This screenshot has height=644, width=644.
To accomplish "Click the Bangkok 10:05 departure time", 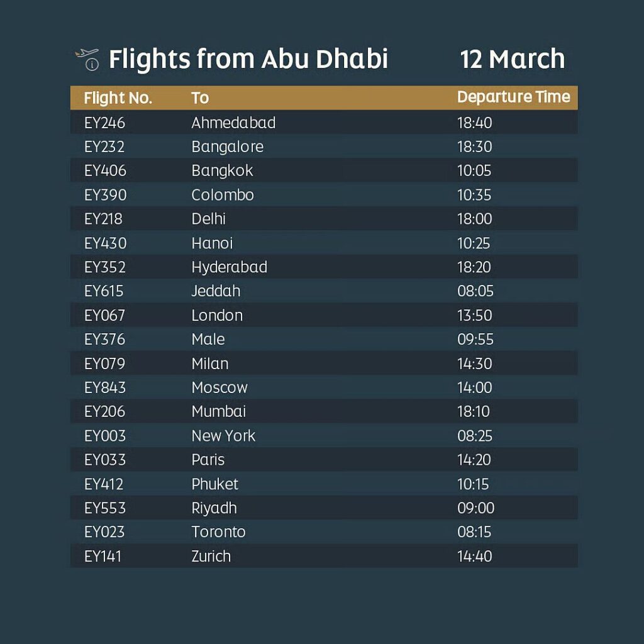I will [474, 171].
